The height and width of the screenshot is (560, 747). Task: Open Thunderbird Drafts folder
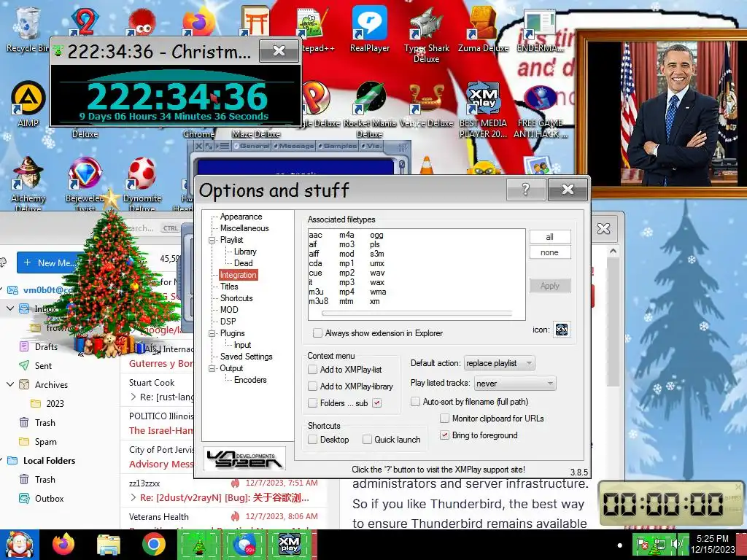(x=46, y=346)
